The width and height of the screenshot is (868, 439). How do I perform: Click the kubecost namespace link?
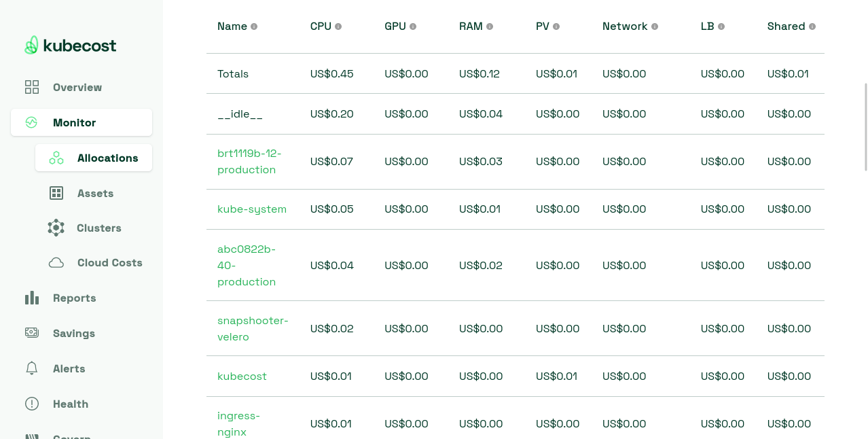coord(242,376)
